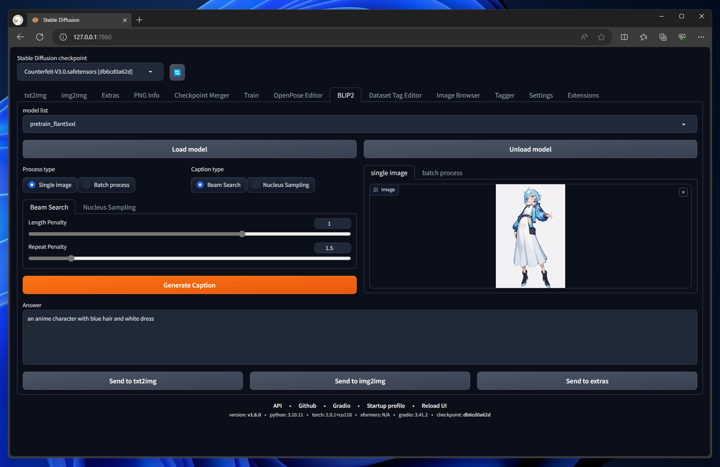This screenshot has width=720, height=467.
Task: Switch to the txt2img tab
Action: tap(35, 95)
